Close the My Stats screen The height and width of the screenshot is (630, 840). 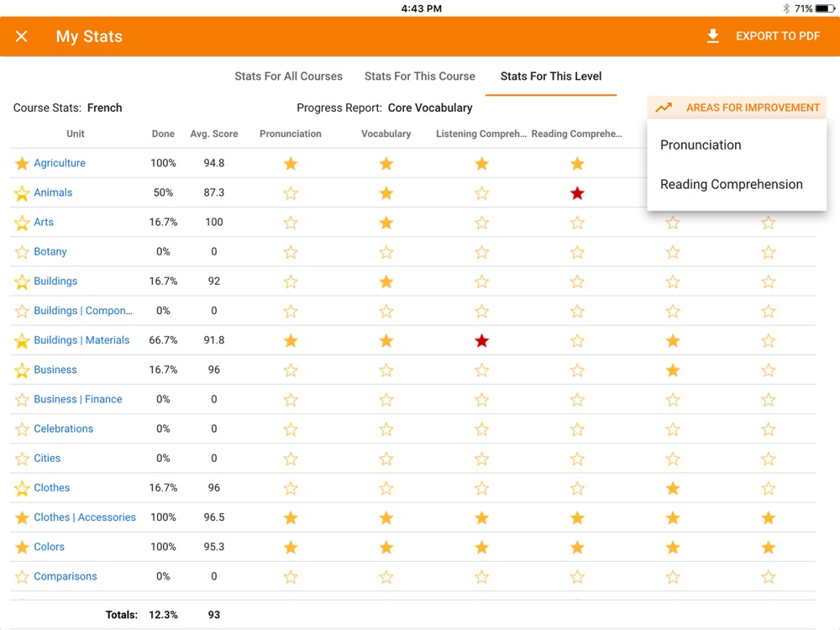coord(22,36)
